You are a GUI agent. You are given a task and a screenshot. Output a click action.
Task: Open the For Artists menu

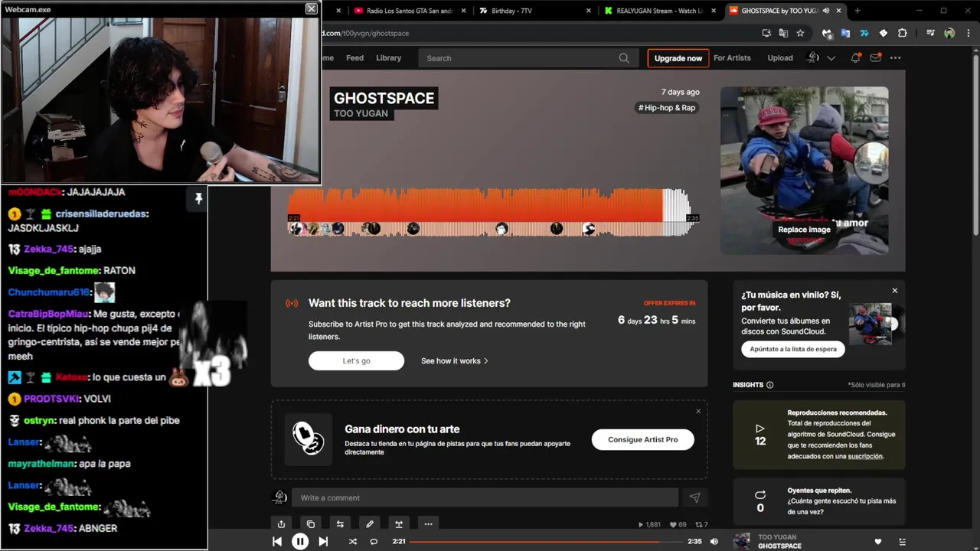pyautogui.click(x=732, y=58)
